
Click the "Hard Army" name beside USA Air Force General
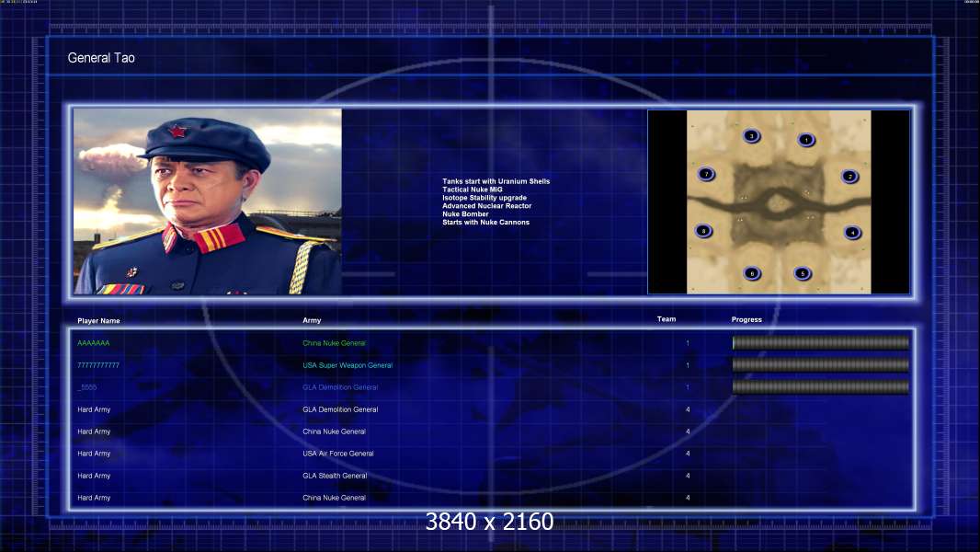click(x=94, y=454)
